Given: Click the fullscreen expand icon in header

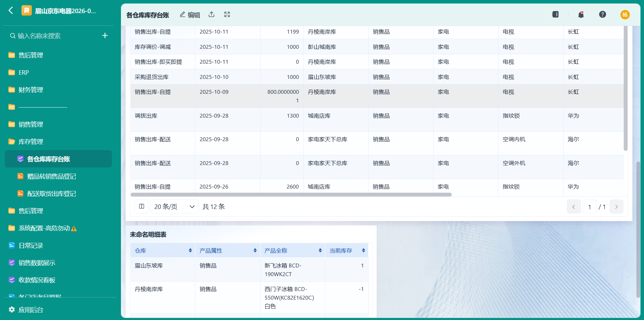Looking at the screenshot, I should tap(227, 15).
